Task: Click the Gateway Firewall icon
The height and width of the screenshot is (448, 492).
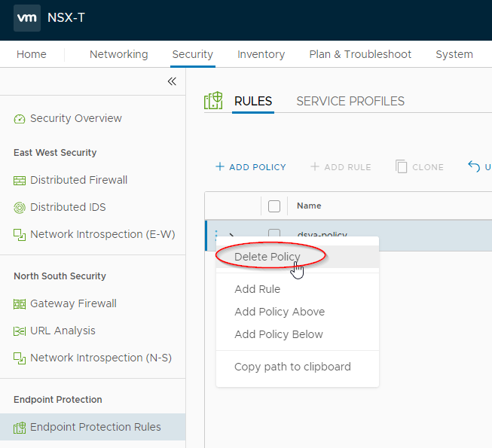Action: point(20,304)
